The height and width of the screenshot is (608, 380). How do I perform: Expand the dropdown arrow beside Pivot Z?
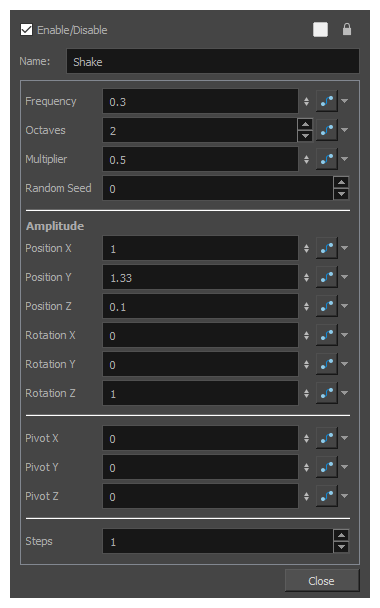[x=344, y=496]
